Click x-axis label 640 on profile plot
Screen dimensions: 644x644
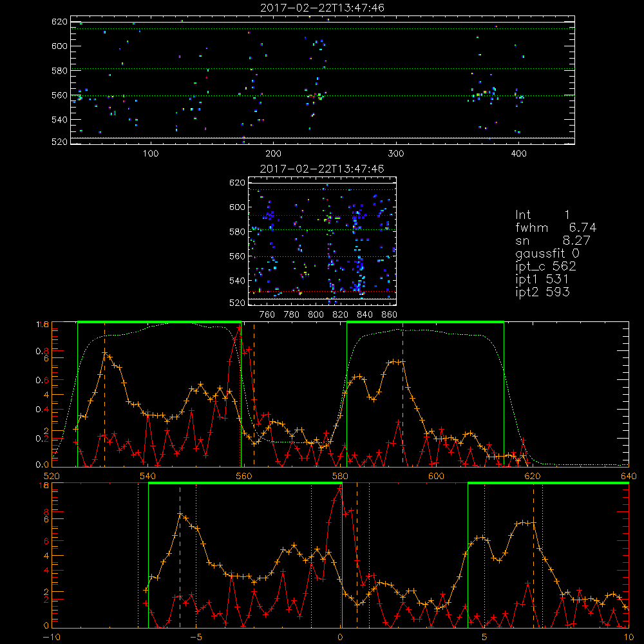click(629, 476)
